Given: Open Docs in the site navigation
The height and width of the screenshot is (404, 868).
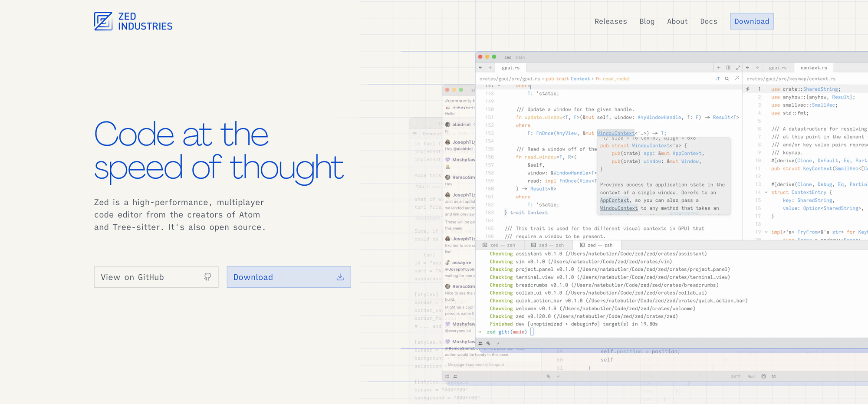Looking at the screenshot, I should pyautogui.click(x=709, y=21).
